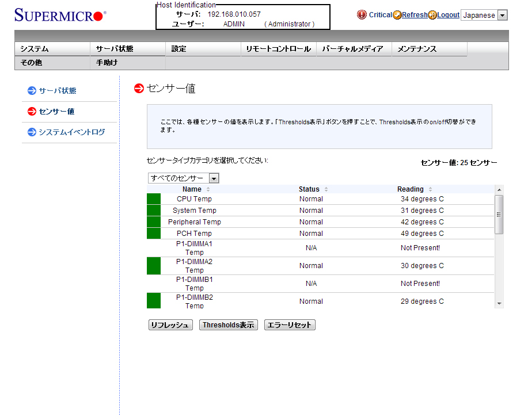Open the 手助け help menu
Screen dimensions: 524x420
pyautogui.click(x=128, y=63)
